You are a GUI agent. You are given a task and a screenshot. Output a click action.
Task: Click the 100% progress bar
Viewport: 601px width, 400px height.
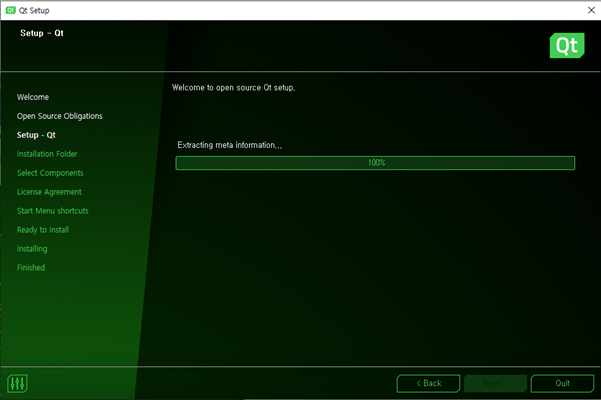375,163
